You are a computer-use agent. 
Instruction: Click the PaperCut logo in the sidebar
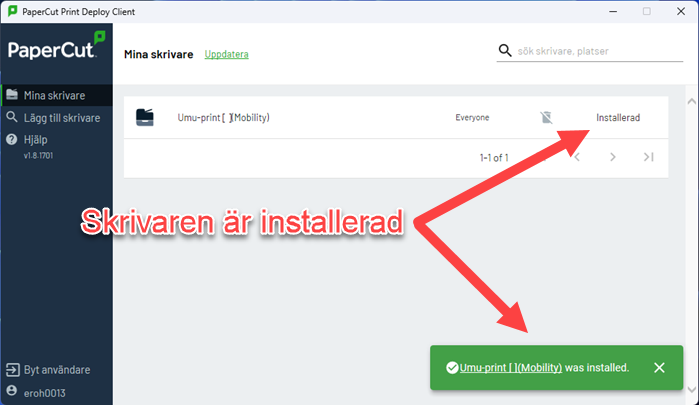tap(56, 46)
